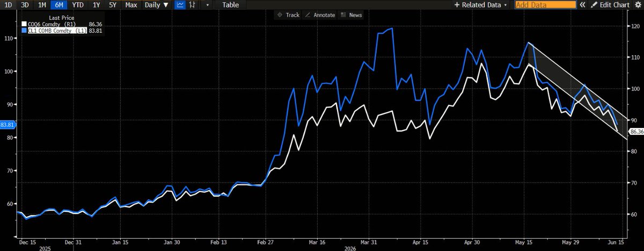Click the Jun 15 date label
The width and height of the screenshot is (644, 251).
coord(616,241)
